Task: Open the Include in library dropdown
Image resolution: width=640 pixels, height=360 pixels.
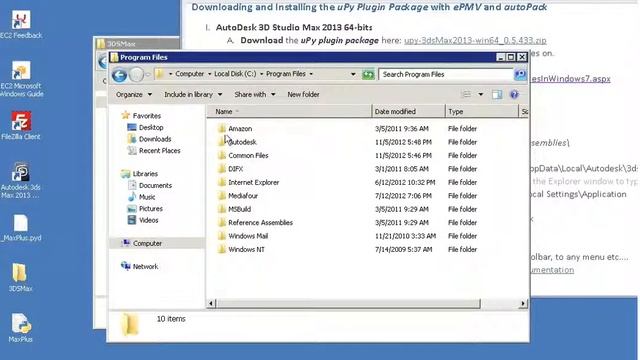Action: [193, 94]
